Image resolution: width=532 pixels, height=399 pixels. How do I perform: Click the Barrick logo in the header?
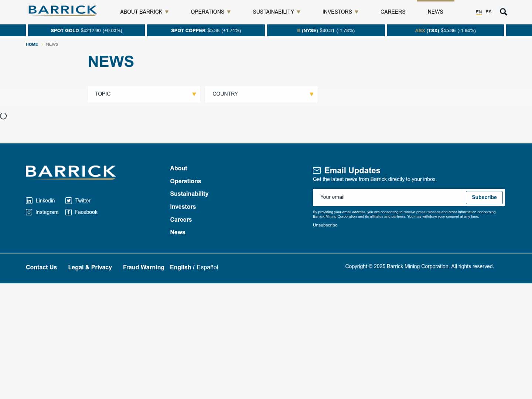(x=62, y=10)
